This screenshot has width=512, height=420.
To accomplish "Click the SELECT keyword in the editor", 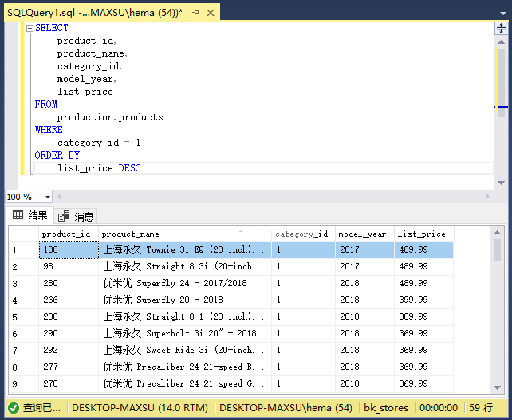I will point(52,28).
